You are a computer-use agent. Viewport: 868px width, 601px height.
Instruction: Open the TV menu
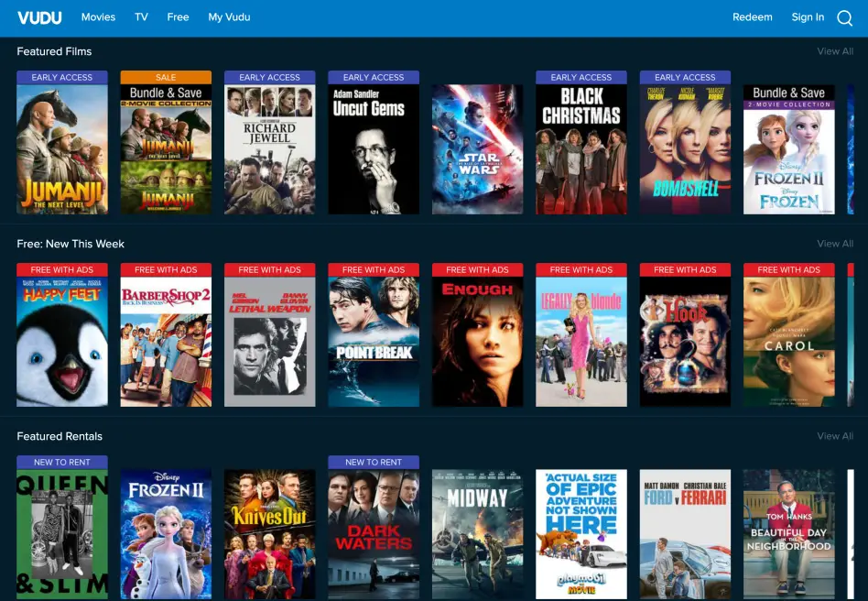coord(141,17)
